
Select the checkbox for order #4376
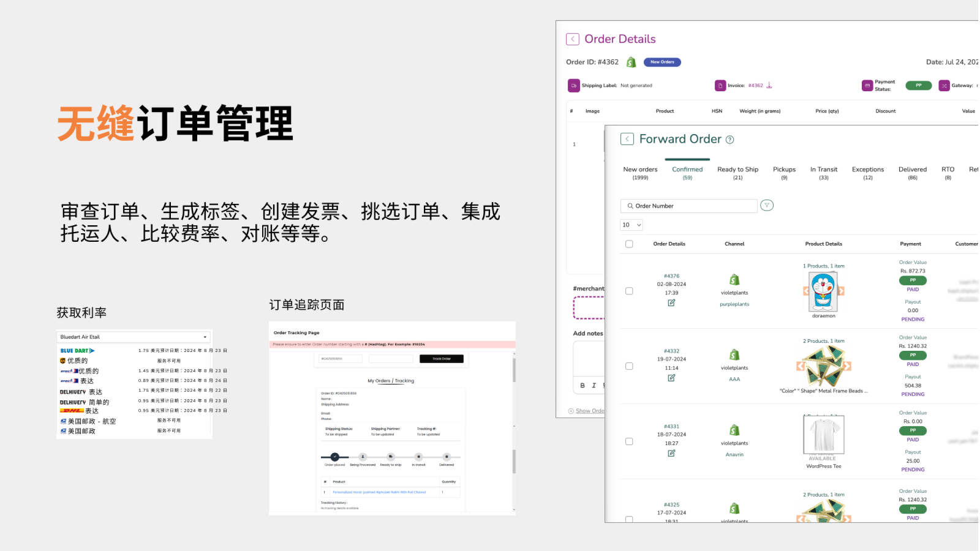point(629,291)
